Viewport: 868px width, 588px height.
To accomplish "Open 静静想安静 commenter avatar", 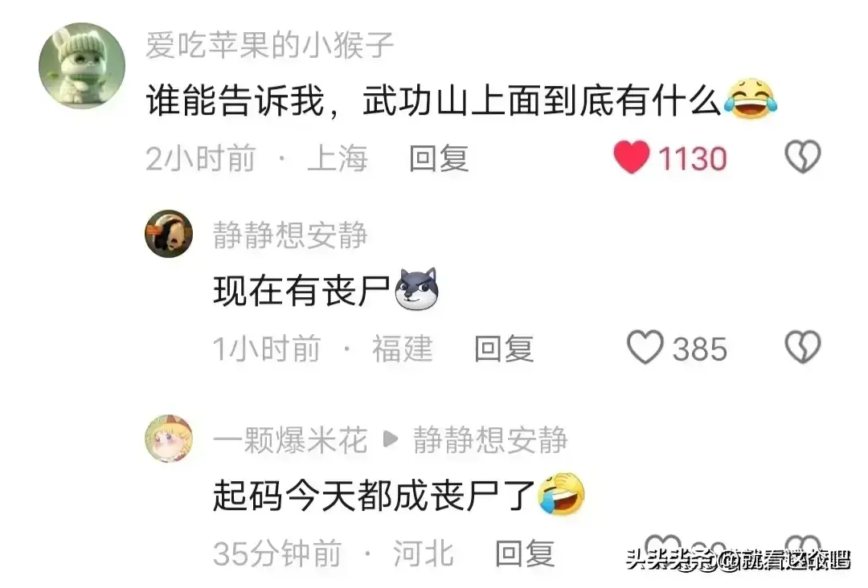I will pos(169,234).
